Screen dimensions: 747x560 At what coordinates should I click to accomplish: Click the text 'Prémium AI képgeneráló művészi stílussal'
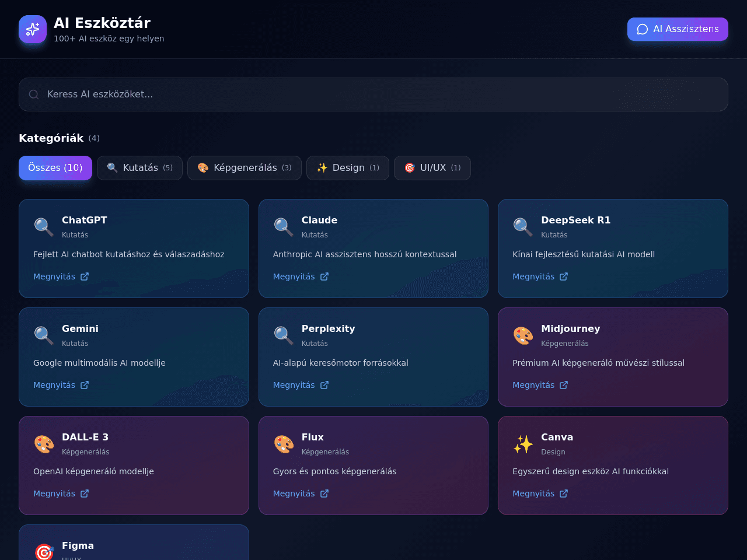point(598,363)
